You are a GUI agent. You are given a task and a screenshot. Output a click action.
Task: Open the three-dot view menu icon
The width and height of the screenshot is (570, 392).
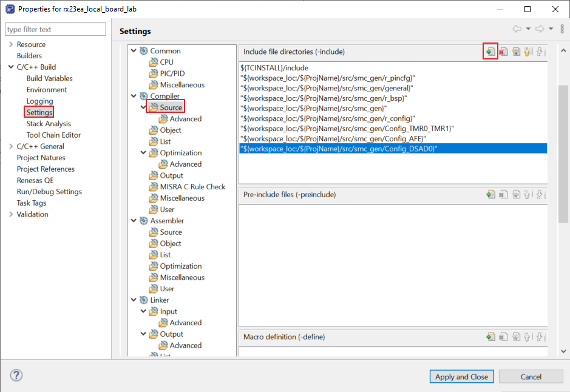[x=562, y=29]
